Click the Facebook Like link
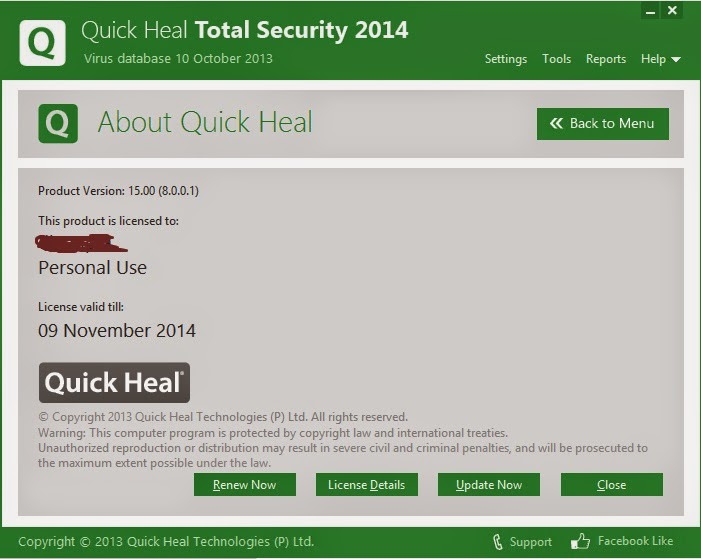 pyautogui.click(x=635, y=541)
